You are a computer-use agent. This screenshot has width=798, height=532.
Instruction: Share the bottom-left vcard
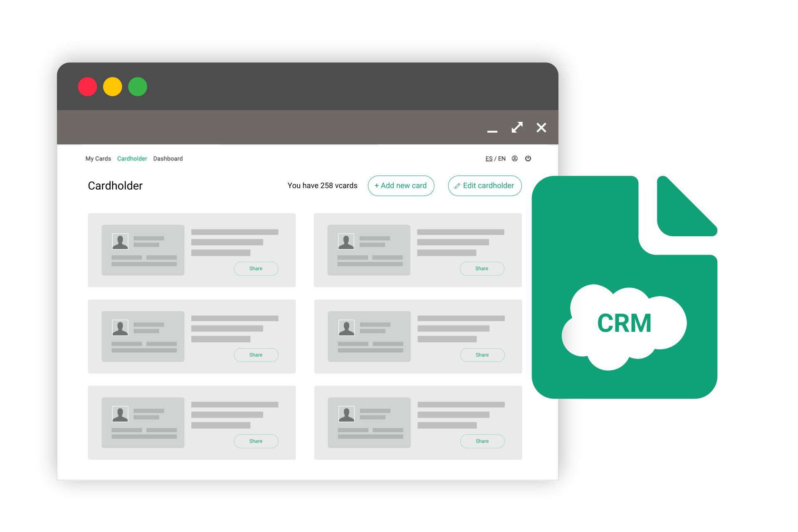(x=256, y=441)
